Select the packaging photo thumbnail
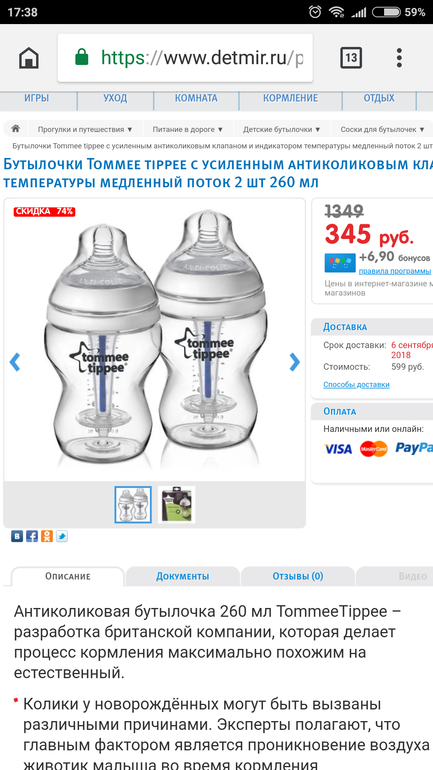The image size is (433, 770). [x=177, y=504]
